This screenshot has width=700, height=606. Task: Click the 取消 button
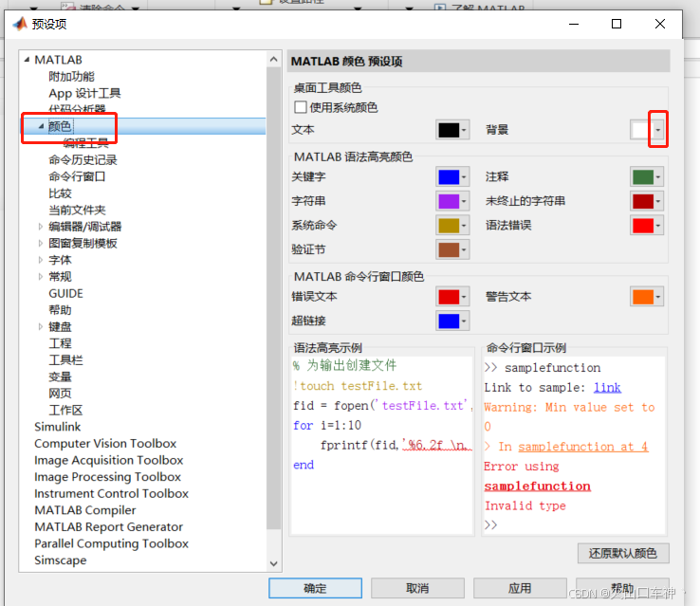coord(417,588)
